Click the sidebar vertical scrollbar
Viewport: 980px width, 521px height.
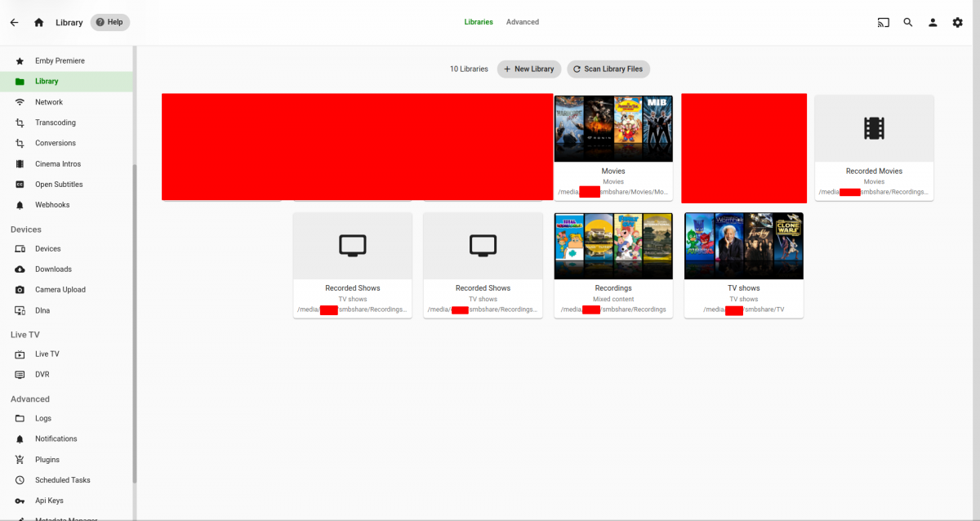[135, 323]
